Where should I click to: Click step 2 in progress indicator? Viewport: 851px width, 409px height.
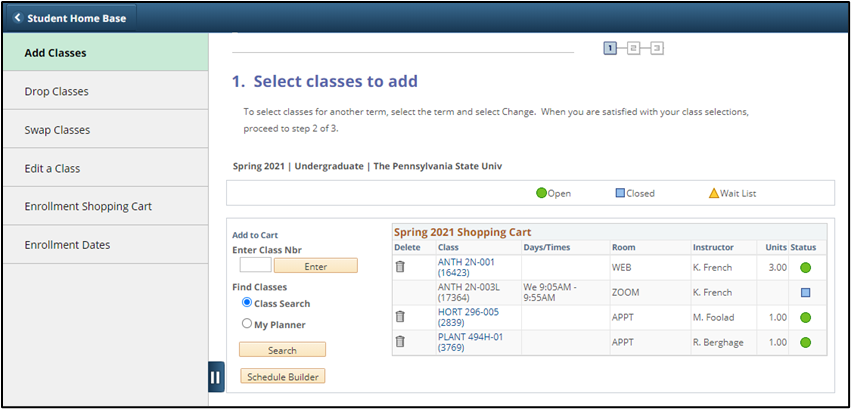click(x=633, y=48)
